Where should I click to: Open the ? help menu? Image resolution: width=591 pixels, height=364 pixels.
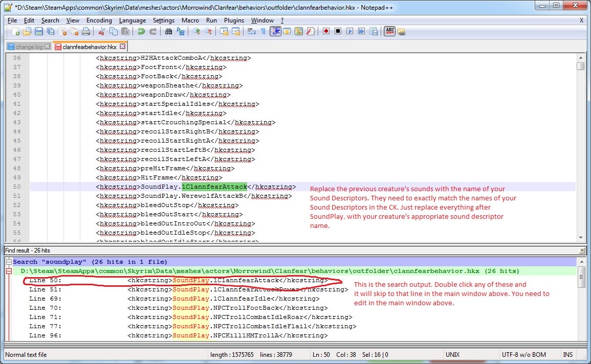(x=282, y=20)
